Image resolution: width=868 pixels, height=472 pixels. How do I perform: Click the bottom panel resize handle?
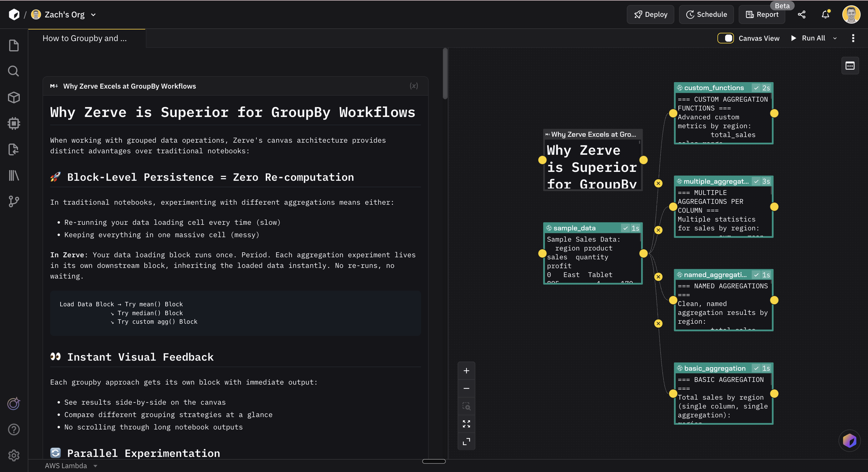434,462
